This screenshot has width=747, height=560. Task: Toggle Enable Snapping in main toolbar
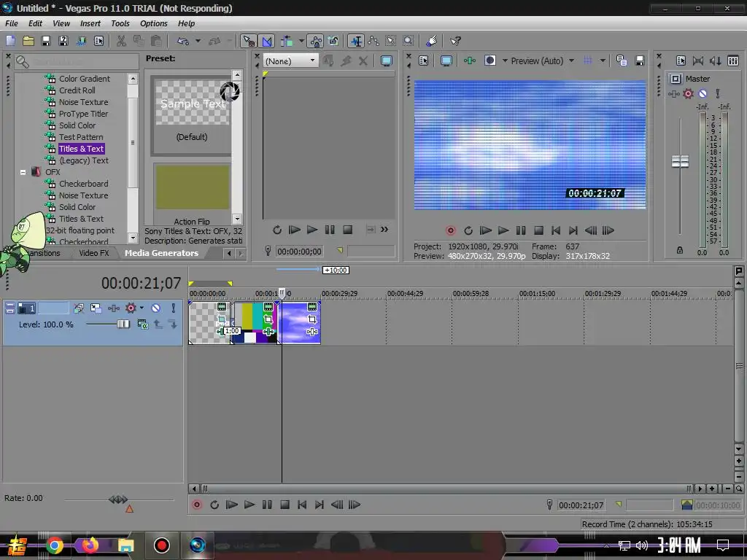pyautogui.click(x=248, y=41)
